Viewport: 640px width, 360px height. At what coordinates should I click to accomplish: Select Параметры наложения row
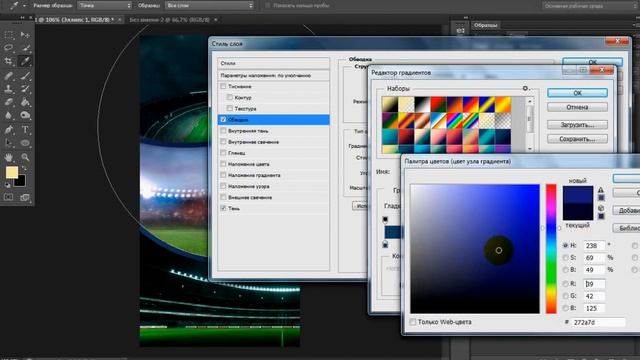(273, 76)
